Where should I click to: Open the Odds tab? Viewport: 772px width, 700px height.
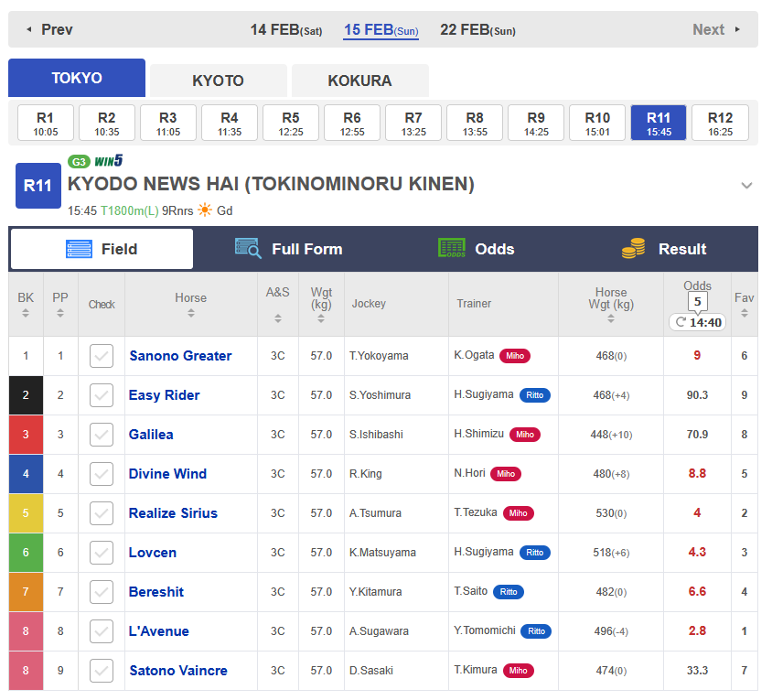[477, 249]
